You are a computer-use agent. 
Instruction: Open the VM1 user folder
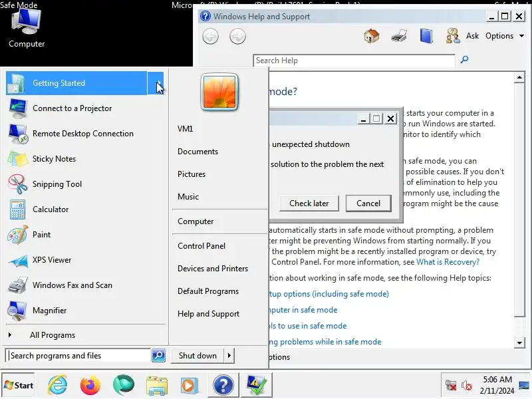[186, 129]
